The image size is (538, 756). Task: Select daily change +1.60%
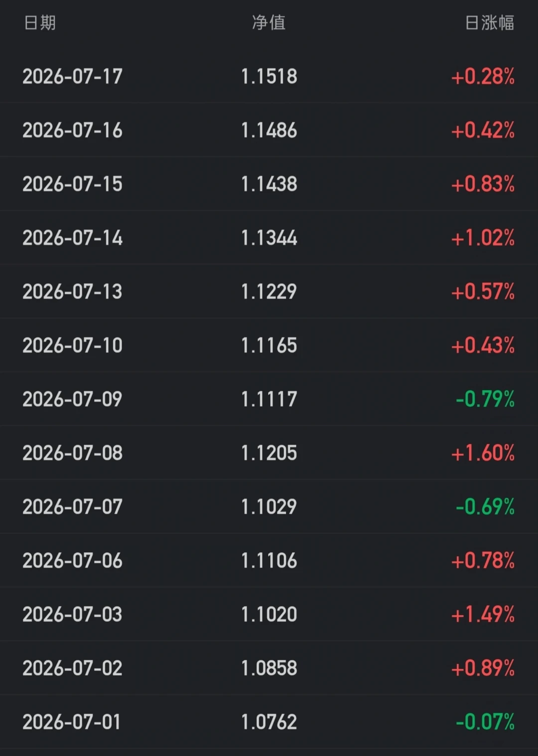point(483,453)
